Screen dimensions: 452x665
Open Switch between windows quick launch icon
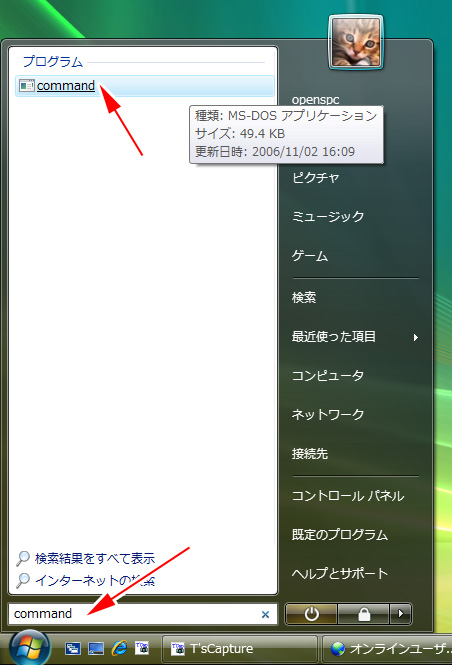73,648
